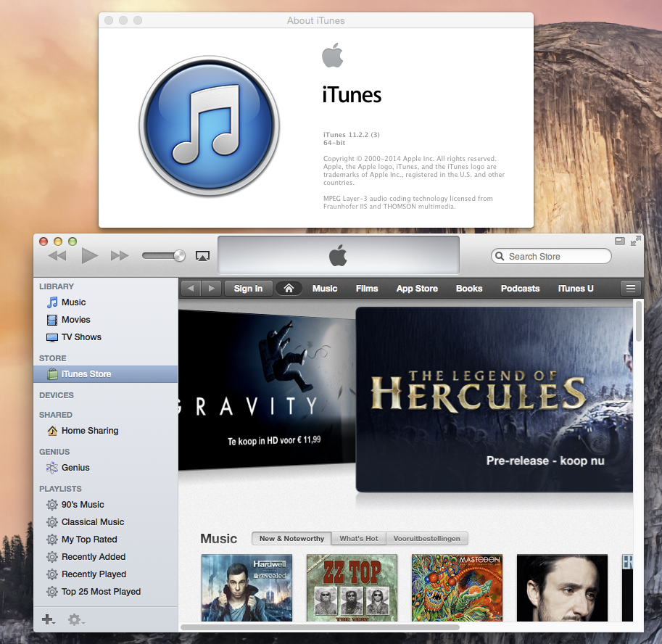The width and height of the screenshot is (662, 644).
Task: Click the gear icon beside 90's Music
Action: point(52,505)
